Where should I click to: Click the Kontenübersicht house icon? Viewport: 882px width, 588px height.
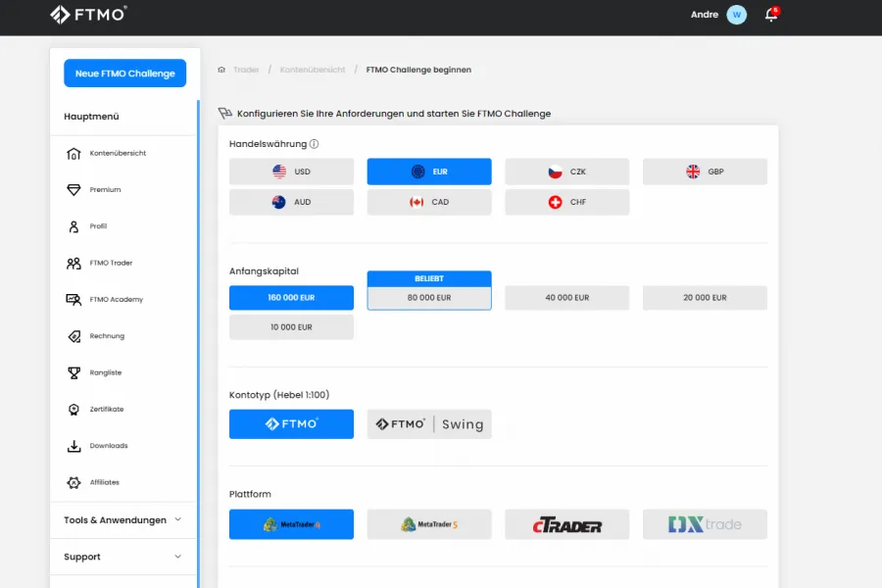click(73, 154)
